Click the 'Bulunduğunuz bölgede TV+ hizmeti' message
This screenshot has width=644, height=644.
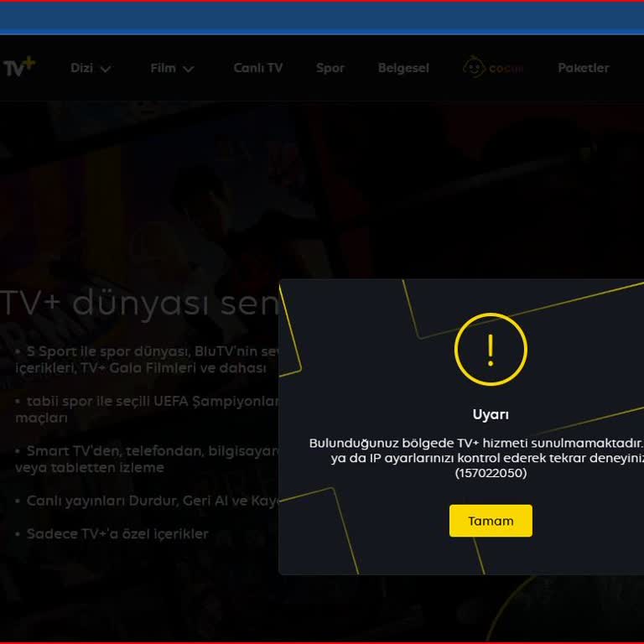(476, 443)
